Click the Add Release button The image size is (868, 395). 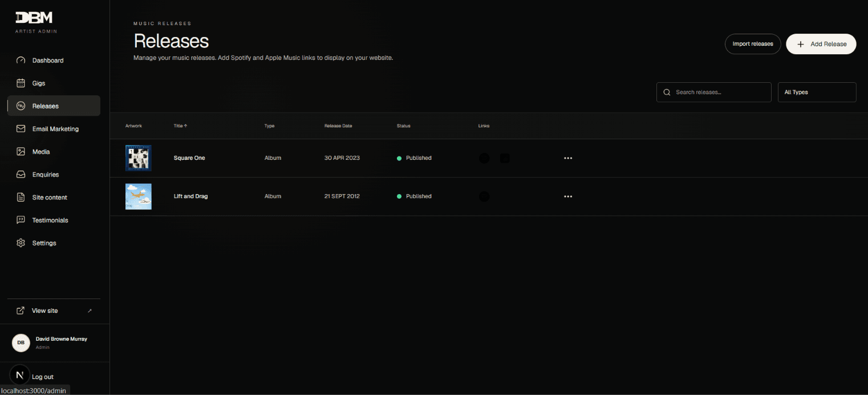(x=821, y=44)
